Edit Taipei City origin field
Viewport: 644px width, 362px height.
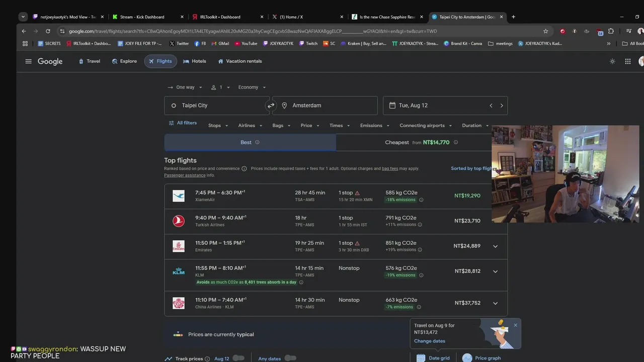tap(217, 106)
